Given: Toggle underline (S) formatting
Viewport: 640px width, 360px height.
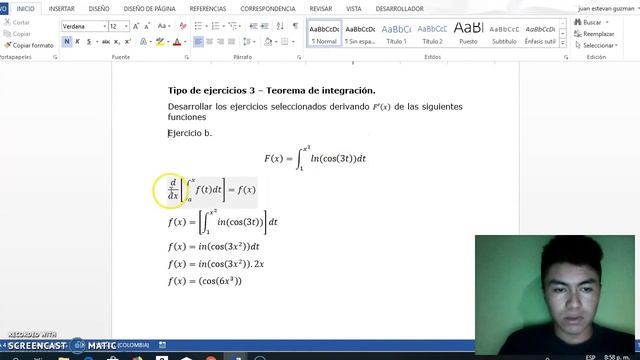Looking at the screenshot, I should (89, 42).
